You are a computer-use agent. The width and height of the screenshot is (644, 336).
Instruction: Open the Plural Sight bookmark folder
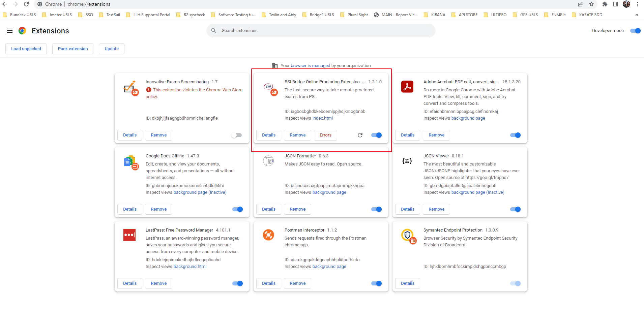[354, 15]
